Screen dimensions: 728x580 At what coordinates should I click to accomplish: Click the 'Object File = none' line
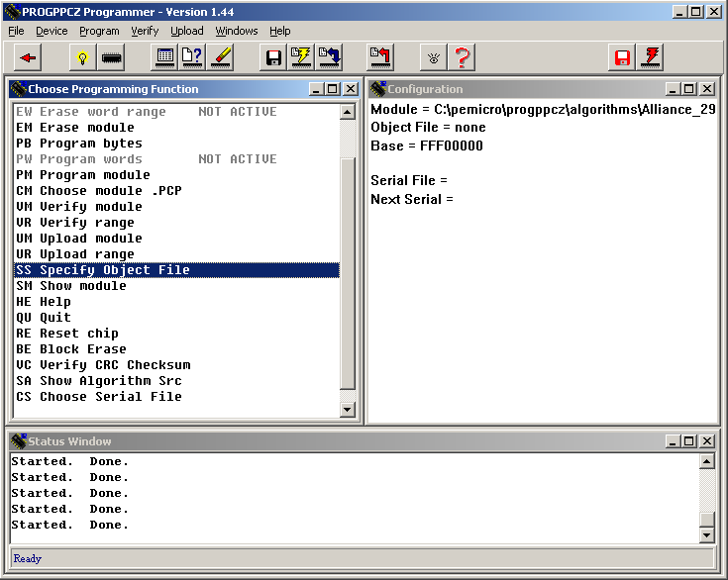[x=428, y=127]
